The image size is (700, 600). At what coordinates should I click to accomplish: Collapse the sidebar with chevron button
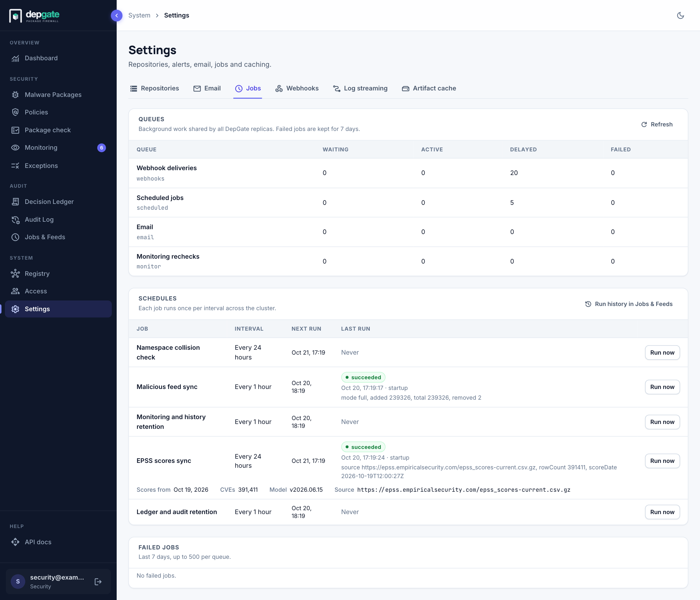coord(117,16)
